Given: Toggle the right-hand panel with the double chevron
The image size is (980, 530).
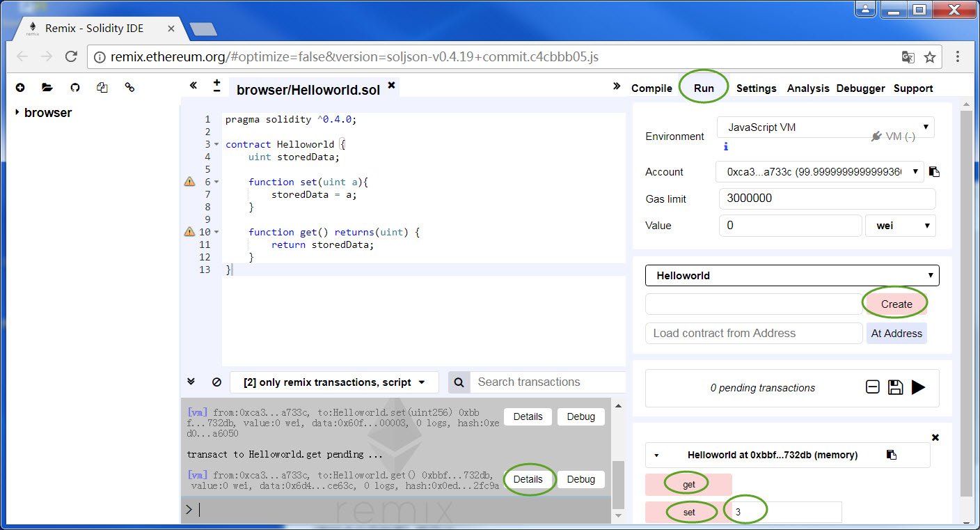Looking at the screenshot, I should (x=616, y=86).
